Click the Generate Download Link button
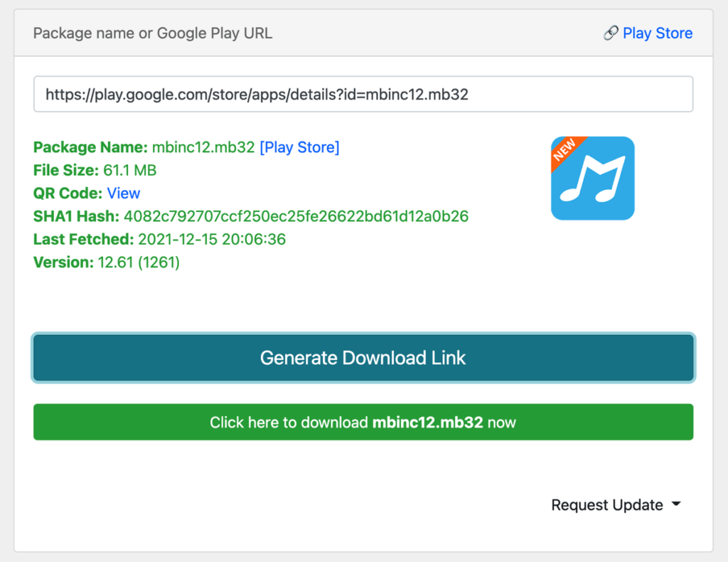This screenshot has width=728, height=562. pos(363,358)
